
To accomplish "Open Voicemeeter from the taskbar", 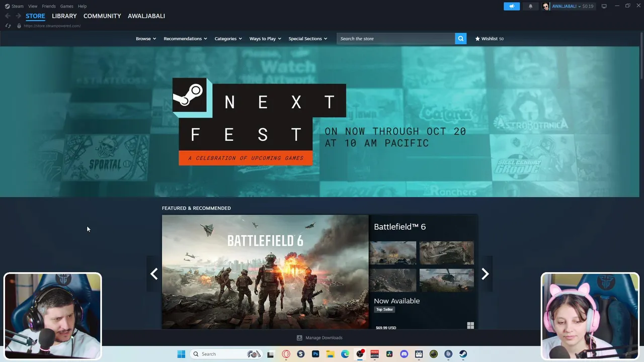I will (x=374, y=354).
